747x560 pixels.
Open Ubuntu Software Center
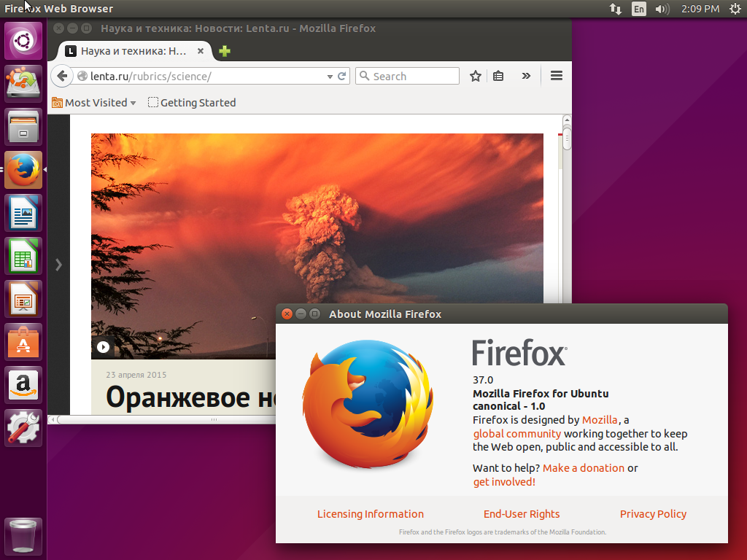(x=23, y=342)
